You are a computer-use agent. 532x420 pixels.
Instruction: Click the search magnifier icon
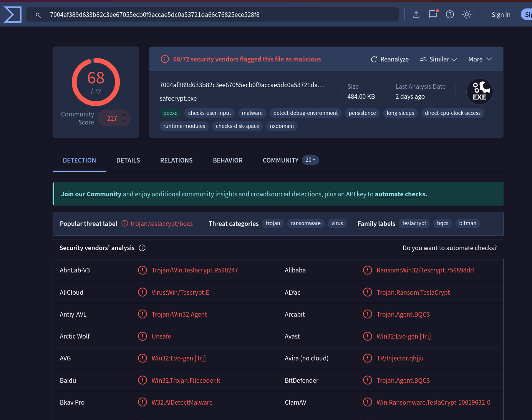(x=38, y=15)
